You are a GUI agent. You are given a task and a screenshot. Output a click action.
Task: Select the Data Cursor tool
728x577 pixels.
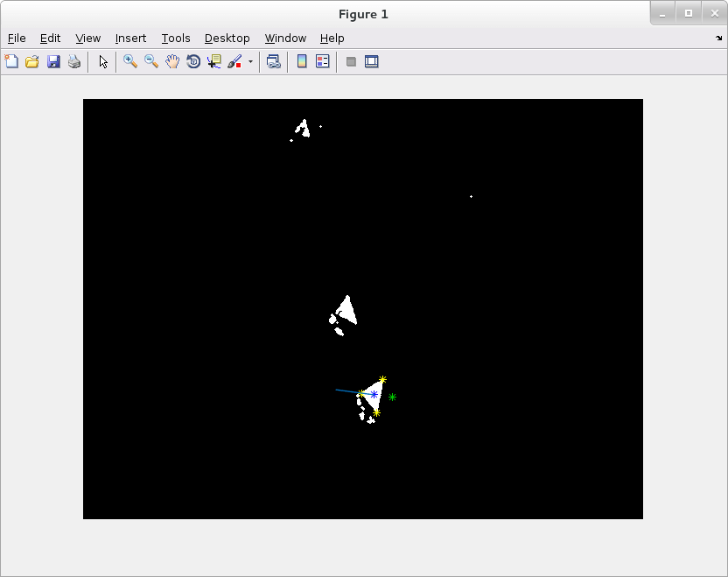(x=214, y=61)
